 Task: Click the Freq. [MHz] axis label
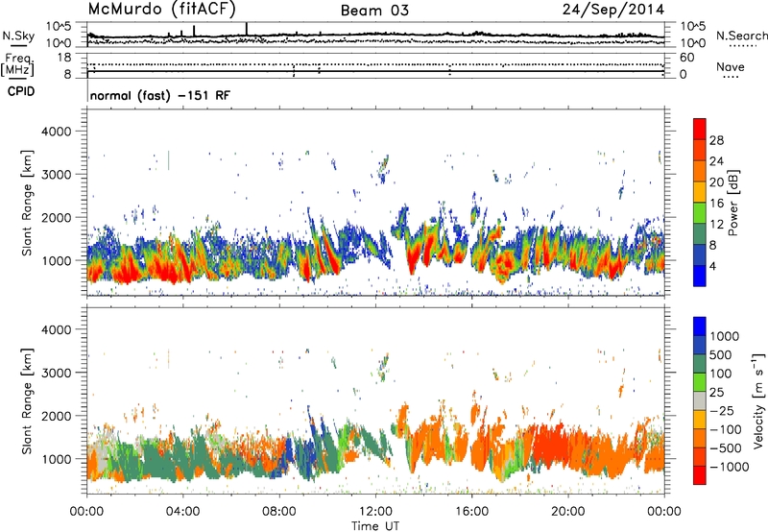[18, 65]
